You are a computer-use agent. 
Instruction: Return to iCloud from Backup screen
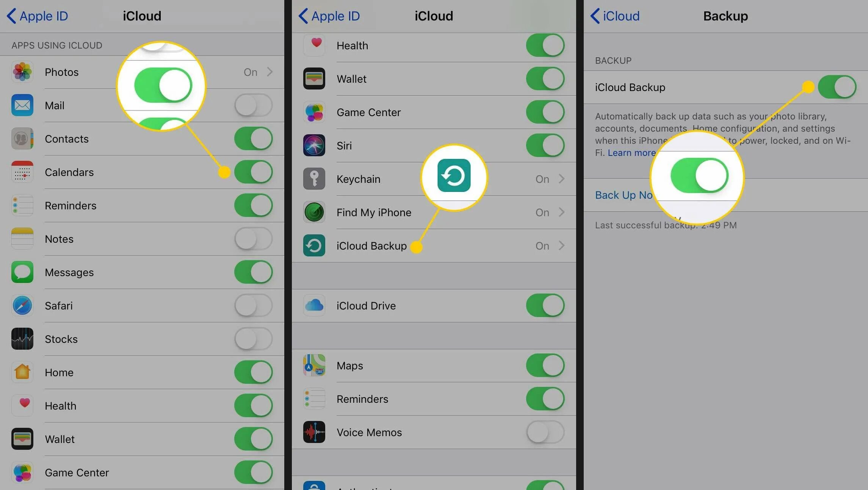(615, 16)
